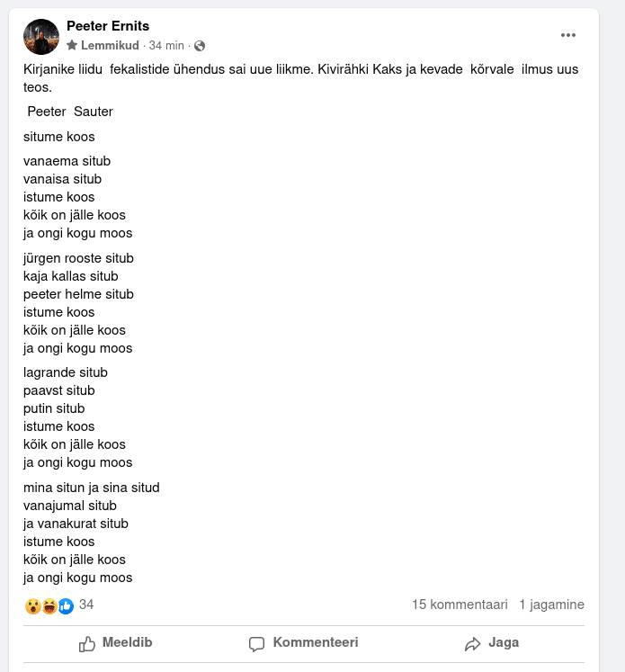View the 1 jagamine shares link
This screenshot has width=625, height=672.
[551, 605]
